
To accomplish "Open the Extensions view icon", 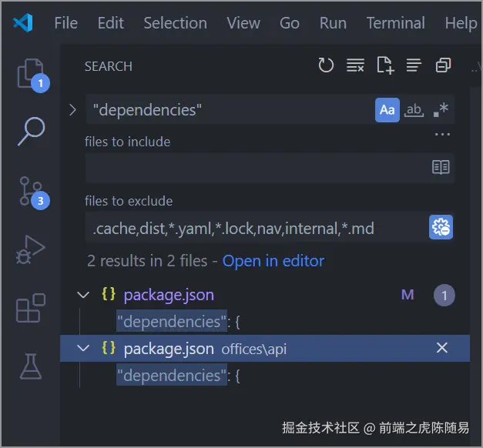I will 31,309.
